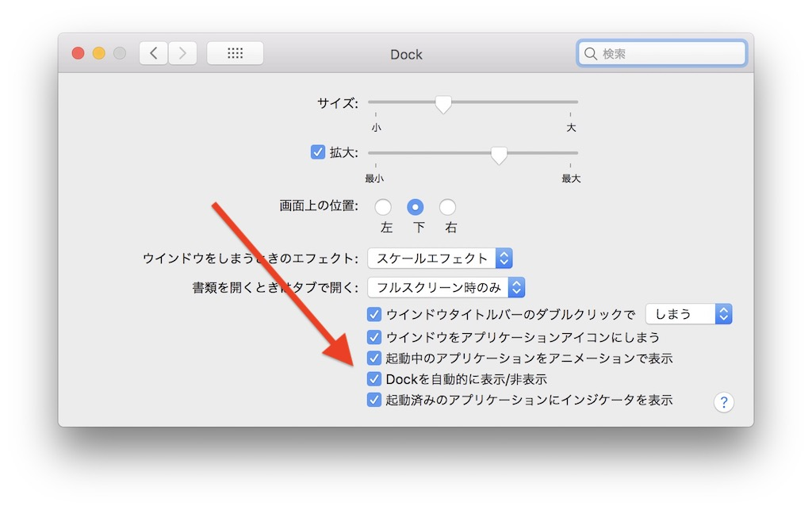The width and height of the screenshot is (812, 510).
Task: Disable the 拡大 magnification checkbox
Action: 318,151
